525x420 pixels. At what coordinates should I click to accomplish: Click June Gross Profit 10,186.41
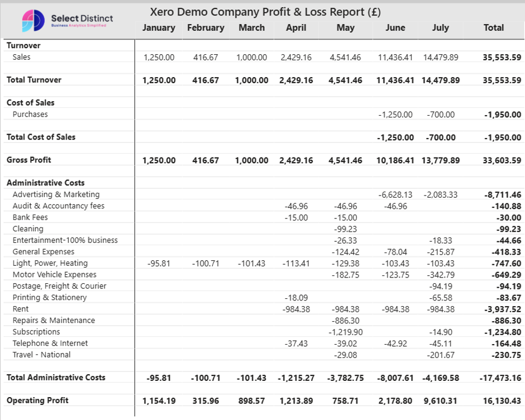[x=395, y=160]
